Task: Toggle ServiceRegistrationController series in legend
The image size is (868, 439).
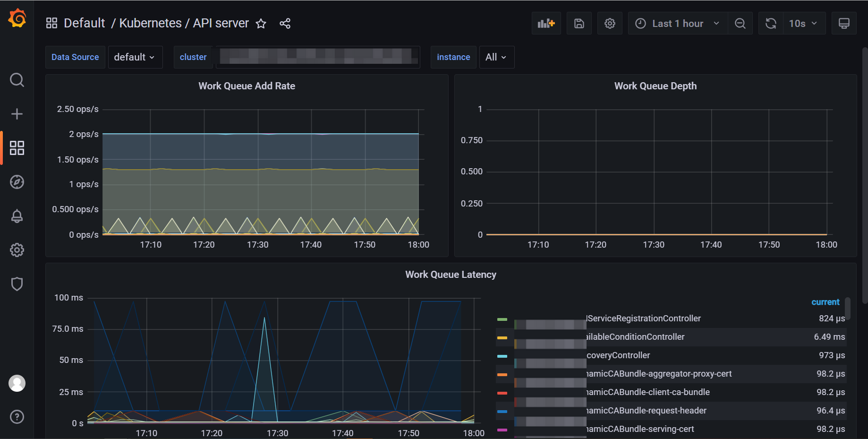Action: click(x=643, y=318)
